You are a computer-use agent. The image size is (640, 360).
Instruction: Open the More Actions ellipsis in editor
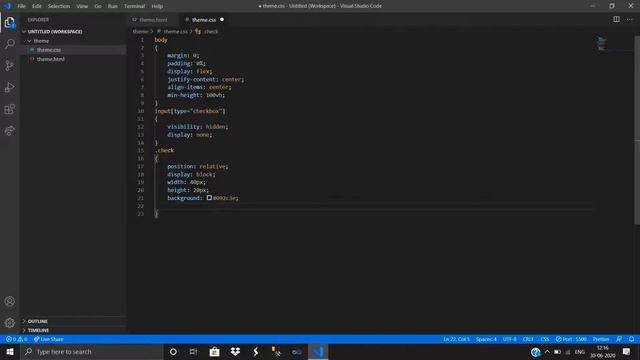pyautogui.click(x=630, y=19)
